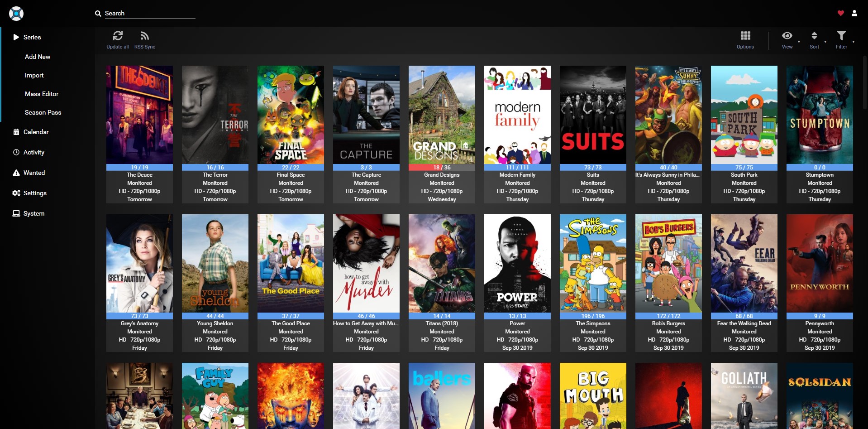Click the Sonarr logo in top-left
Viewport: 868px width, 429px height.
[16, 14]
